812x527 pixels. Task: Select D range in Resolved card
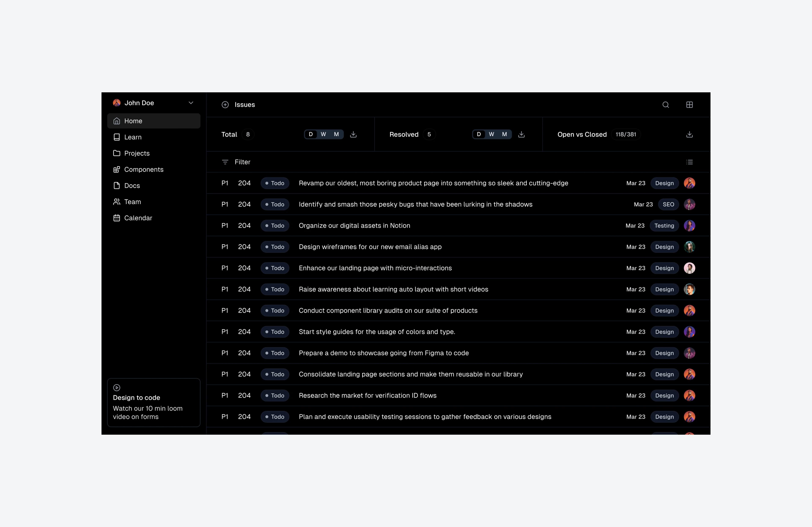tap(479, 134)
